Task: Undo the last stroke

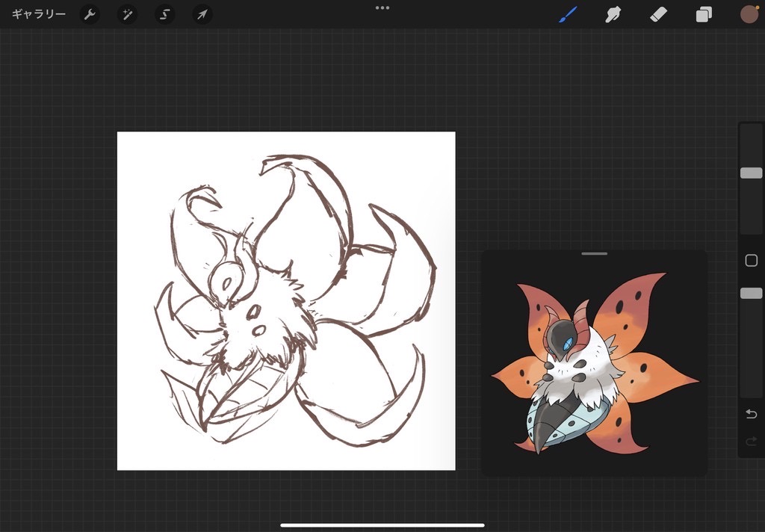Action: (x=751, y=414)
